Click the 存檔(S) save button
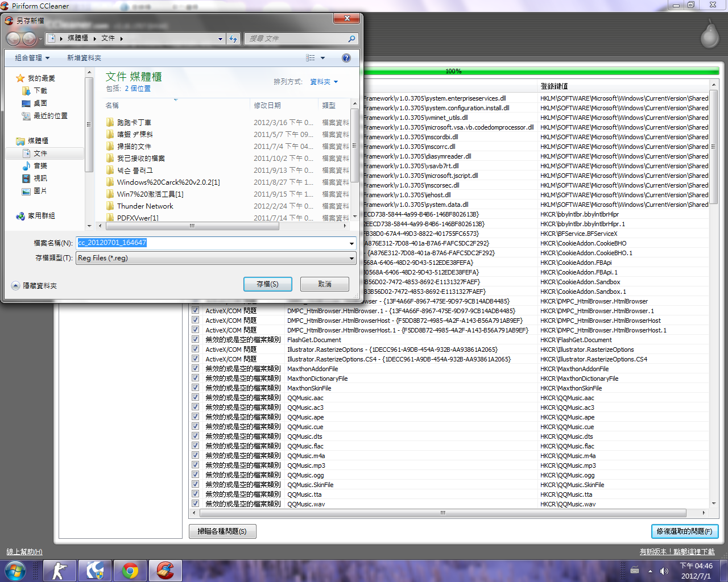Image resolution: width=728 pixels, height=582 pixels. pos(267,284)
